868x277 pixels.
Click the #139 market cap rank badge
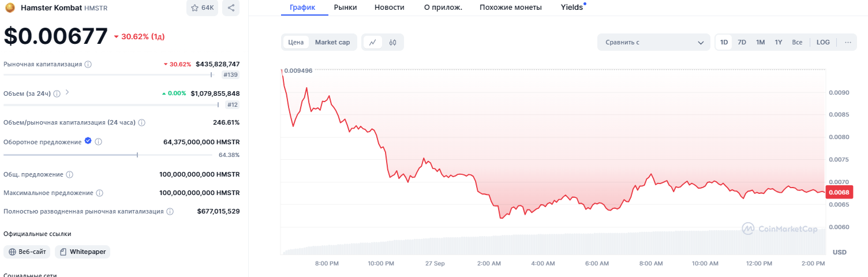pyautogui.click(x=231, y=75)
